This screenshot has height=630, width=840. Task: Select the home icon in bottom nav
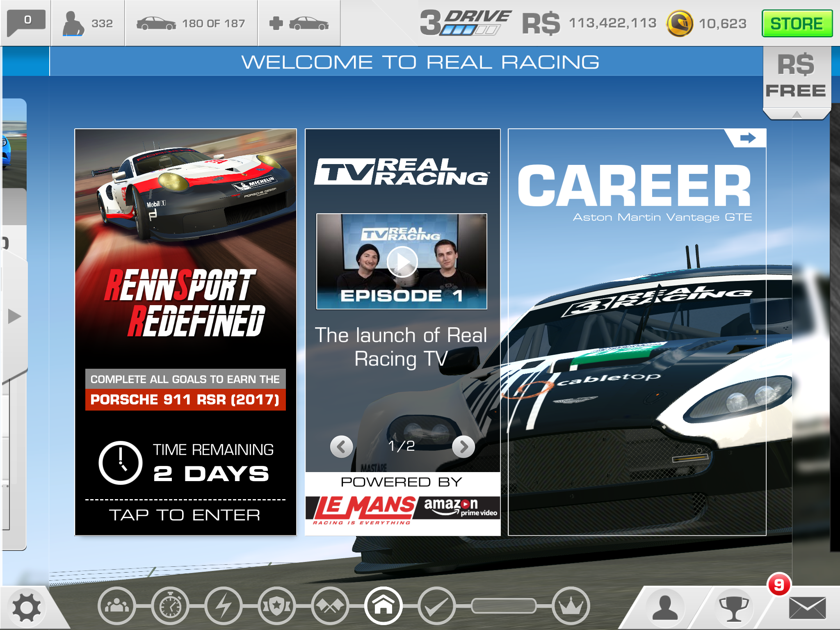(383, 606)
